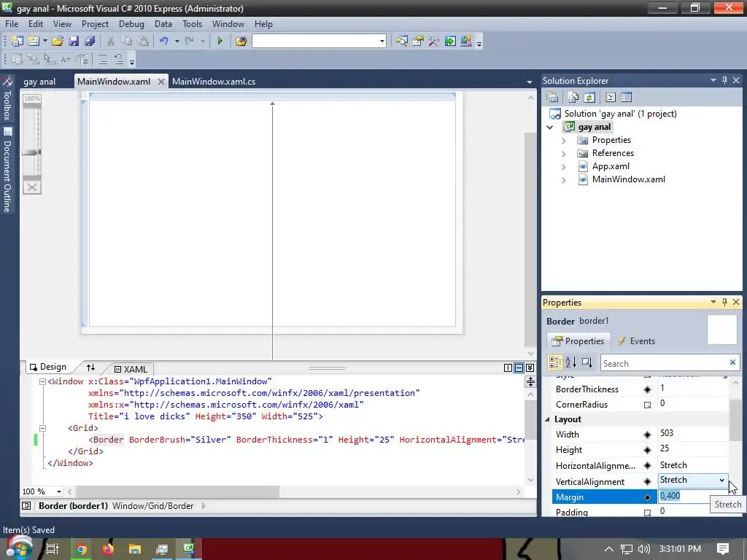Click the Start Page toolbar icon

[x=449, y=41]
